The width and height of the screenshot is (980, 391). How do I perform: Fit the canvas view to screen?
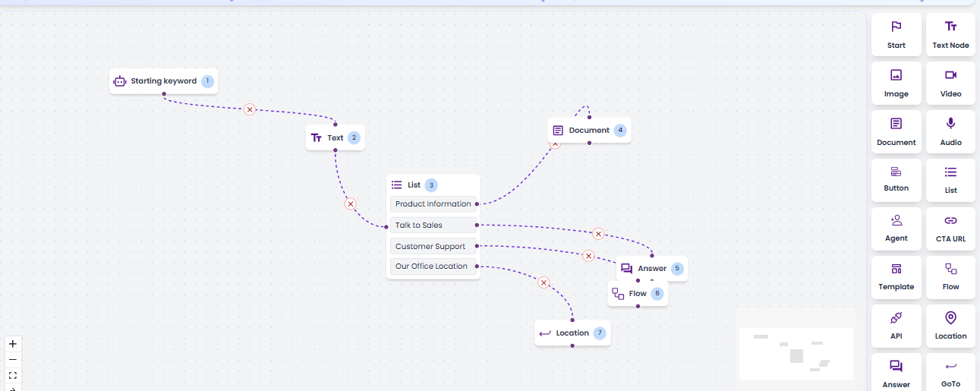click(13, 376)
